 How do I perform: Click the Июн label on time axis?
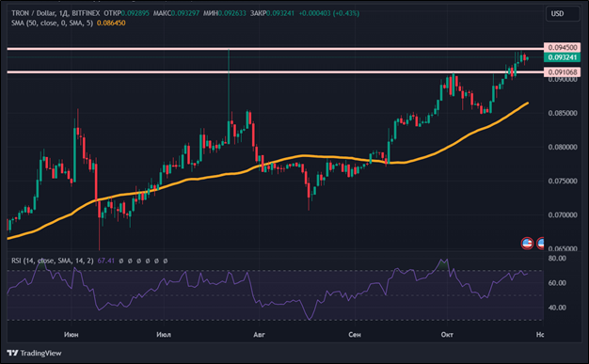(71, 334)
